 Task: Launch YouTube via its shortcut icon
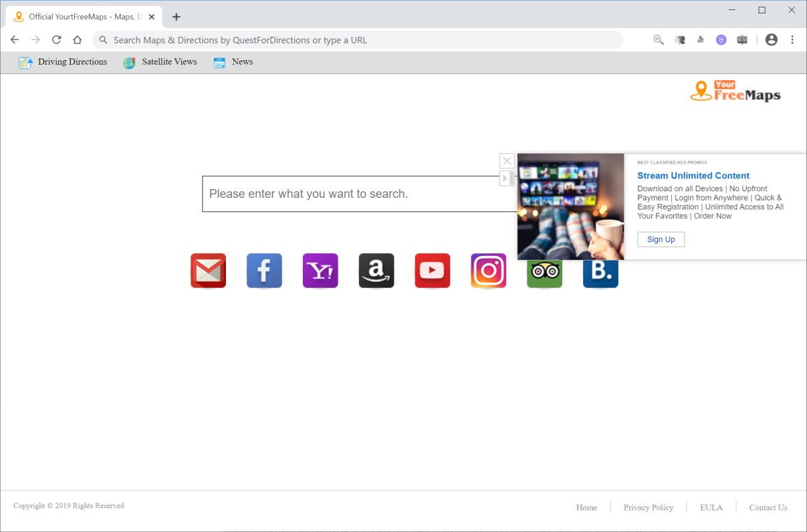[432, 271]
